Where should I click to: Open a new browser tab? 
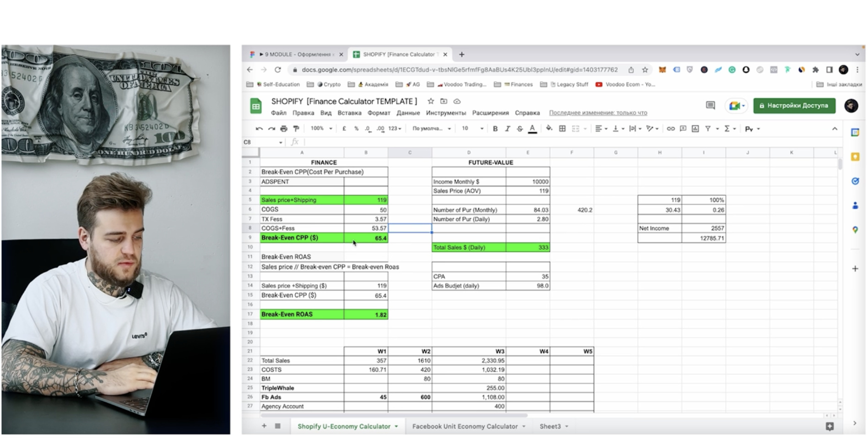click(x=461, y=54)
